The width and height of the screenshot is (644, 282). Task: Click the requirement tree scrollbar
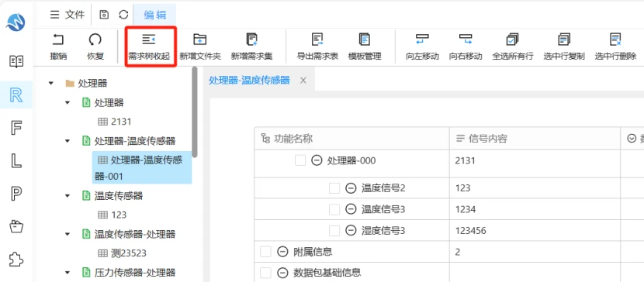pos(195,112)
